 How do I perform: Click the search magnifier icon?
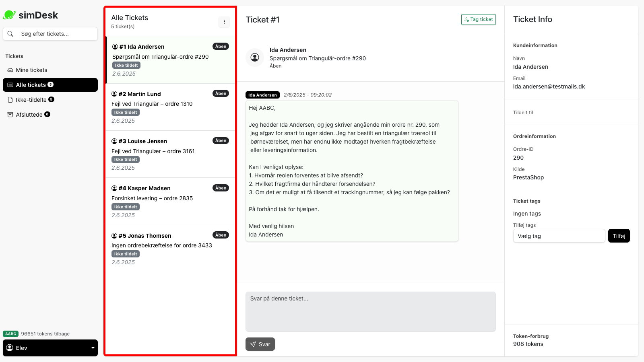pyautogui.click(x=10, y=34)
